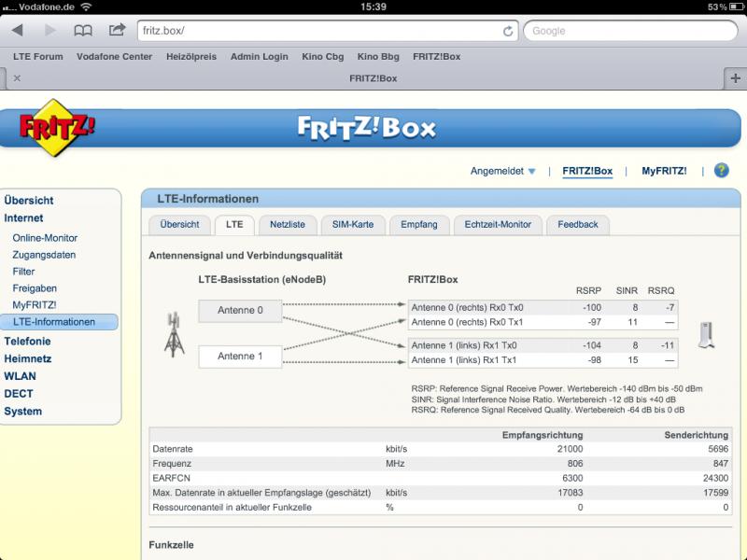747x560 pixels.
Task: Switch to the Übersicht tab
Action: (179, 224)
